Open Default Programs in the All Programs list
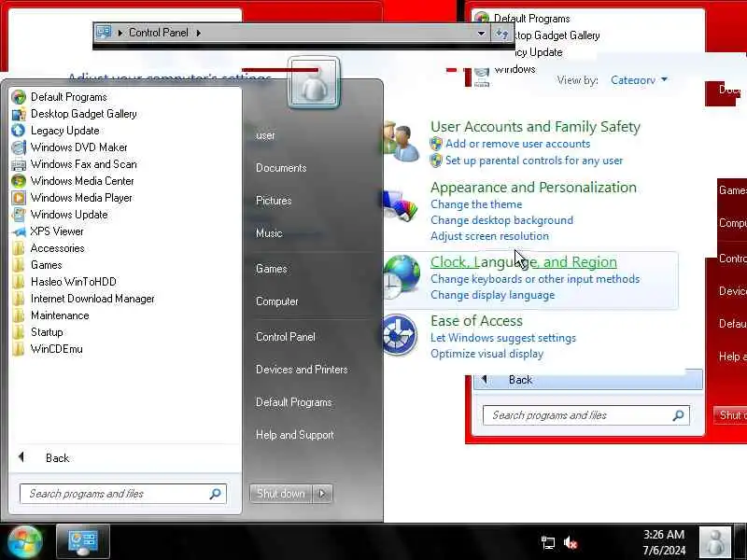This screenshot has width=747, height=560. [68, 97]
